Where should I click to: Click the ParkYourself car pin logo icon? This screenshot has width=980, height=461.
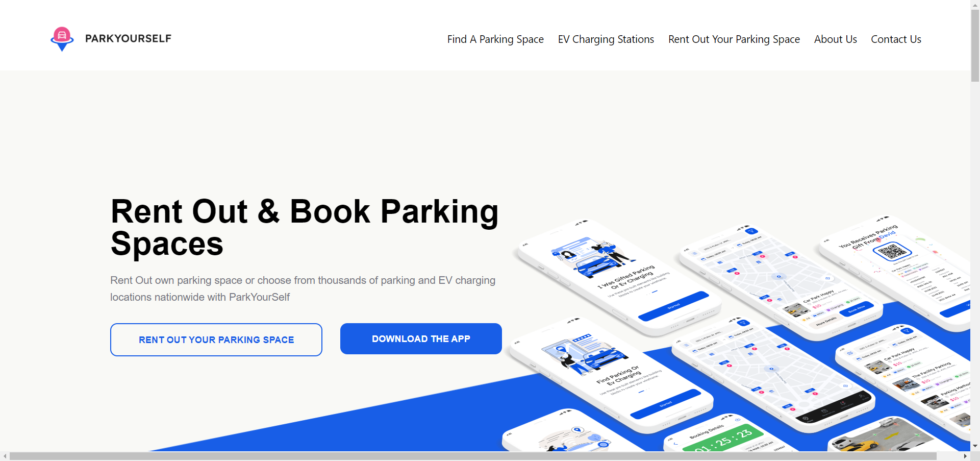62,39
